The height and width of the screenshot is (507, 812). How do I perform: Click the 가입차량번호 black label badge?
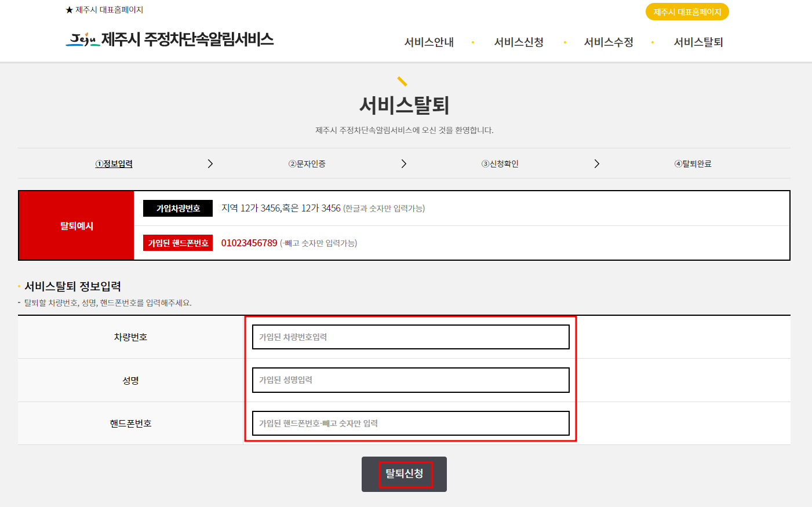coord(177,208)
